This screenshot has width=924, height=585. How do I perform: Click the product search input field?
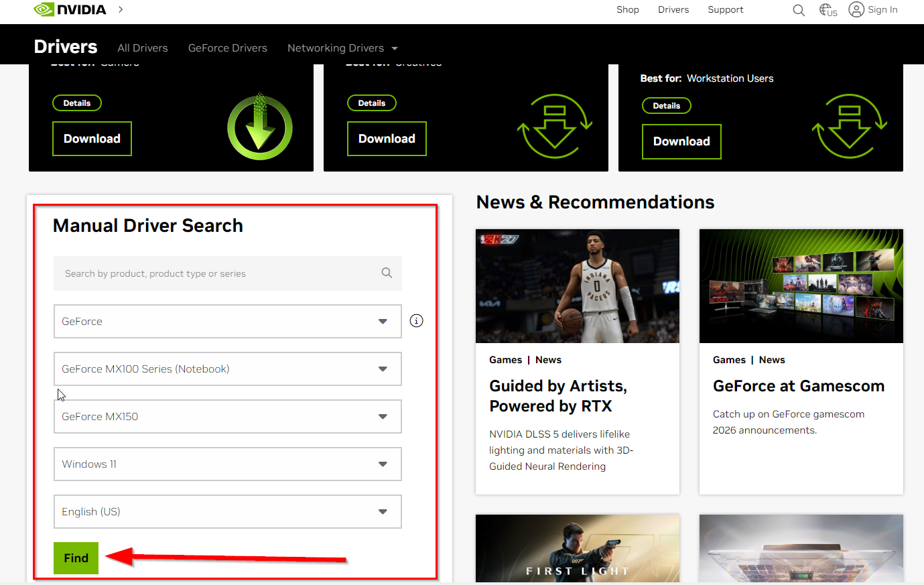pyautogui.click(x=228, y=273)
